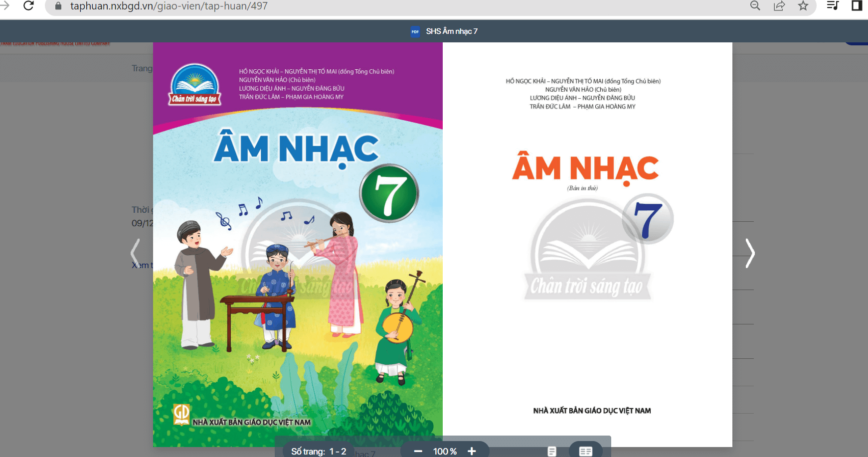Click the PDF file icon beside SHS Âm nhạc 7
This screenshot has width=868, height=457.
tap(415, 31)
